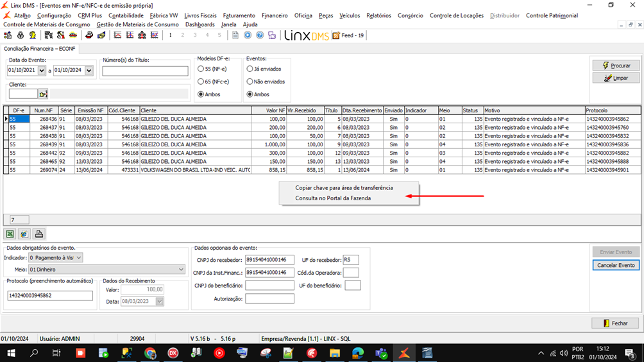Click the Enviar Evento button
Image resolution: width=644 pixels, height=362 pixels.
(x=616, y=252)
